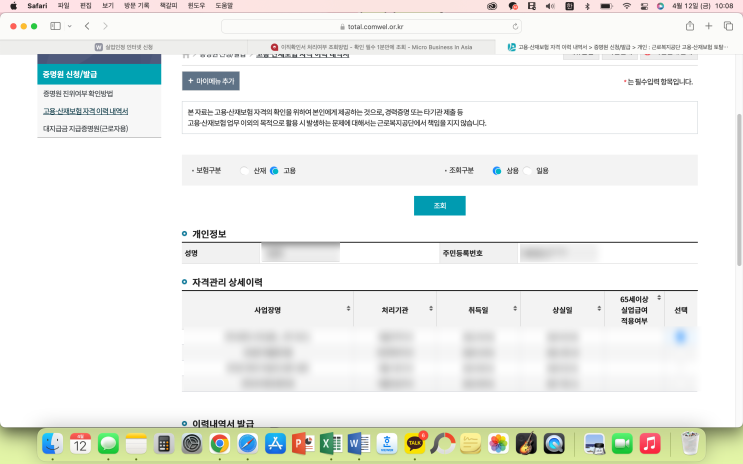Launch Word from the Dock
Image resolution: width=743 pixels, height=464 pixels.
tap(359, 444)
